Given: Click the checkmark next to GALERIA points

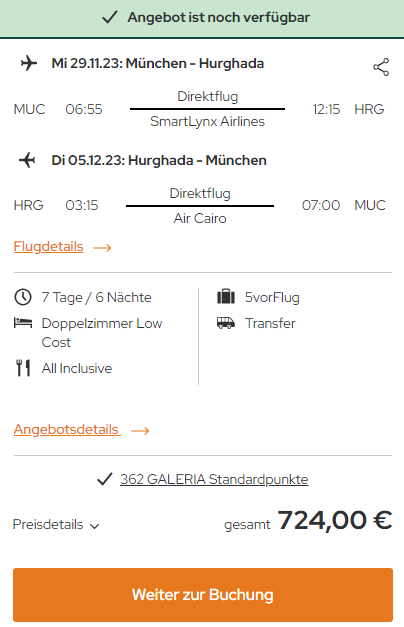Looking at the screenshot, I should 104,479.
